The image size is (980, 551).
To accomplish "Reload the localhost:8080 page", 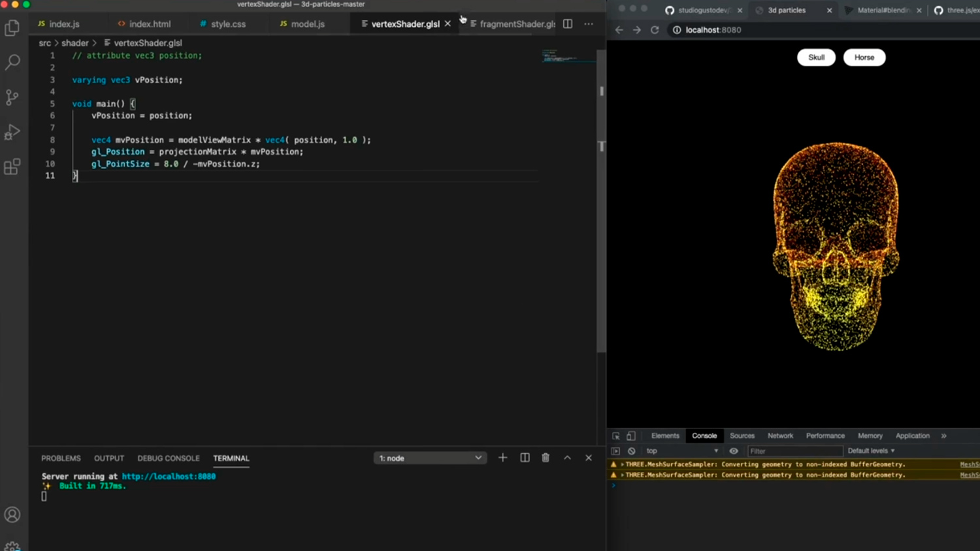I will tap(655, 29).
